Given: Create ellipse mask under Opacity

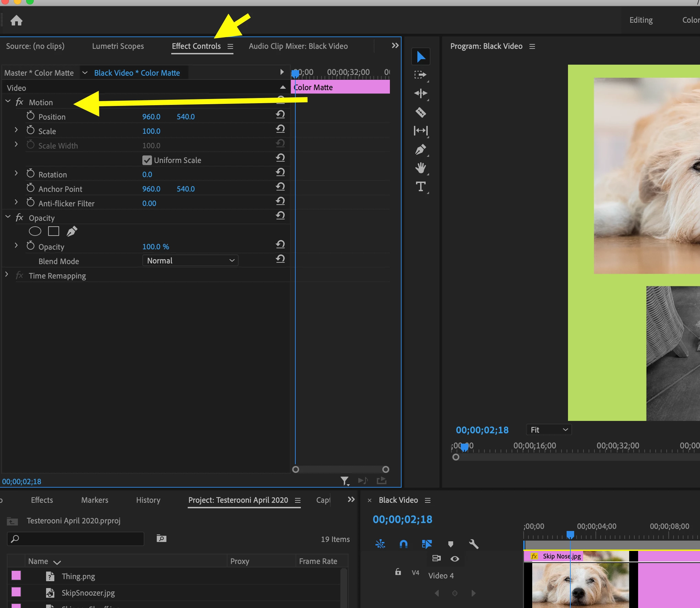Looking at the screenshot, I should pyautogui.click(x=35, y=231).
